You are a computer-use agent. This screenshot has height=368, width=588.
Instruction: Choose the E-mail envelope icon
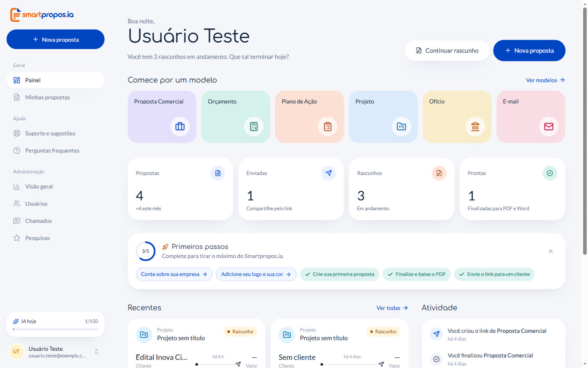coord(549,126)
